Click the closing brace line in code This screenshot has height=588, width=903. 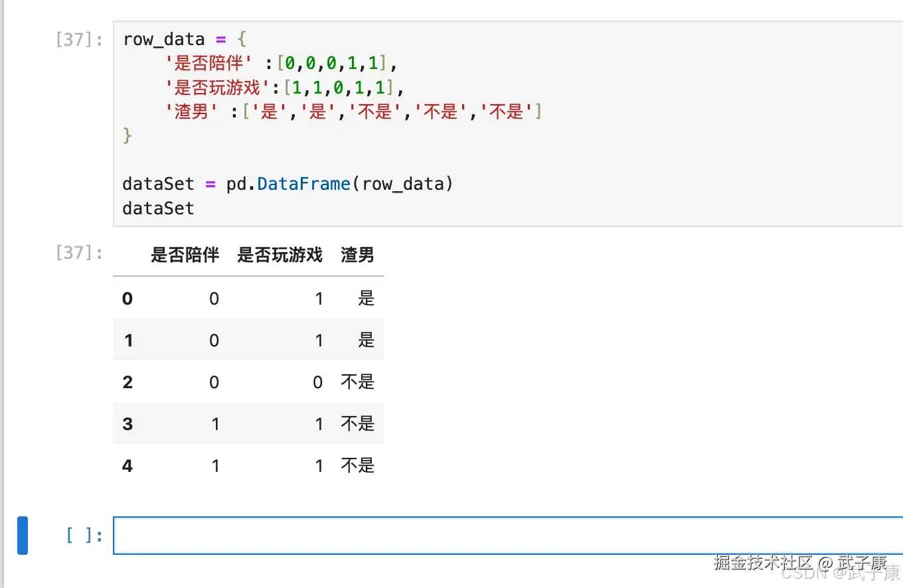127,136
